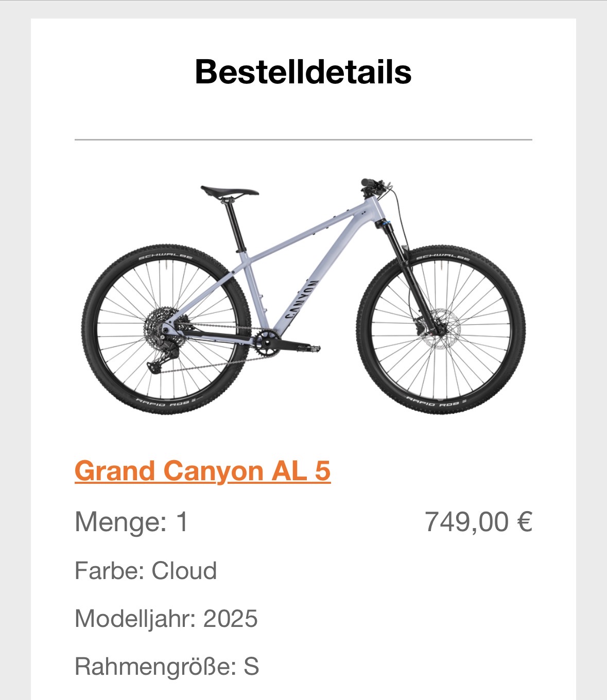Click the bike's black saddle
The width and height of the screenshot is (607, 700).
(x=229, y=191)
